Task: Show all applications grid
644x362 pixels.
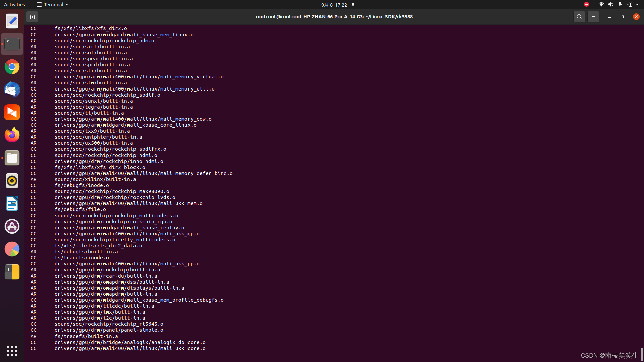Action: (12, 351)
